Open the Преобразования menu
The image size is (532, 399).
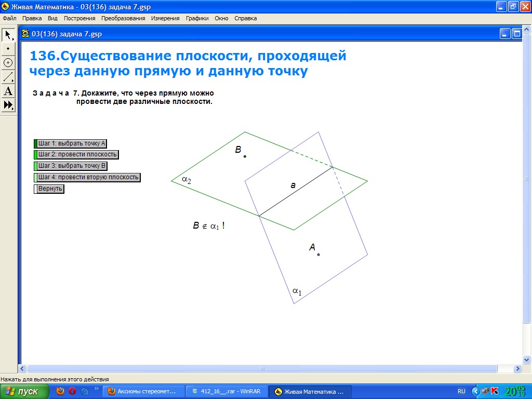click(123, 18)
